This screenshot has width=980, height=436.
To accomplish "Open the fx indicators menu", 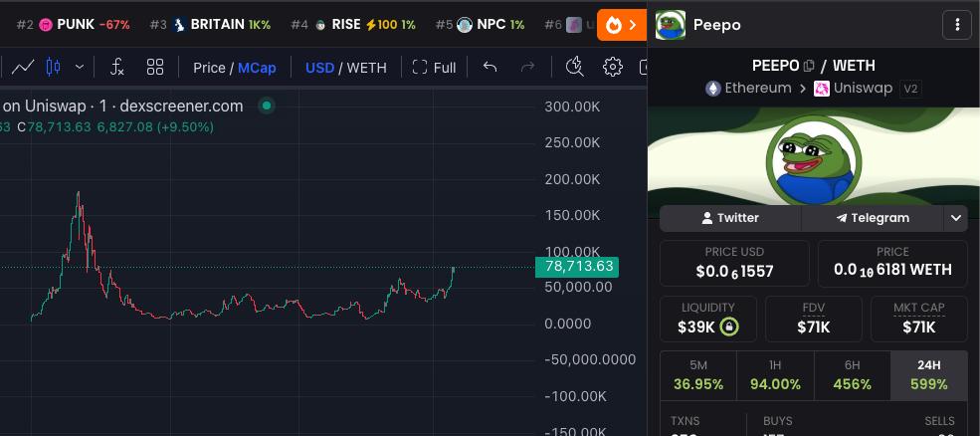I will point(116,67).
